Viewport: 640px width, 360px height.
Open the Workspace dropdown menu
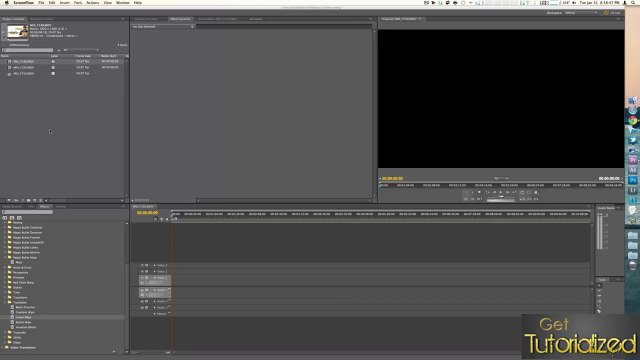tap(581, 13)
